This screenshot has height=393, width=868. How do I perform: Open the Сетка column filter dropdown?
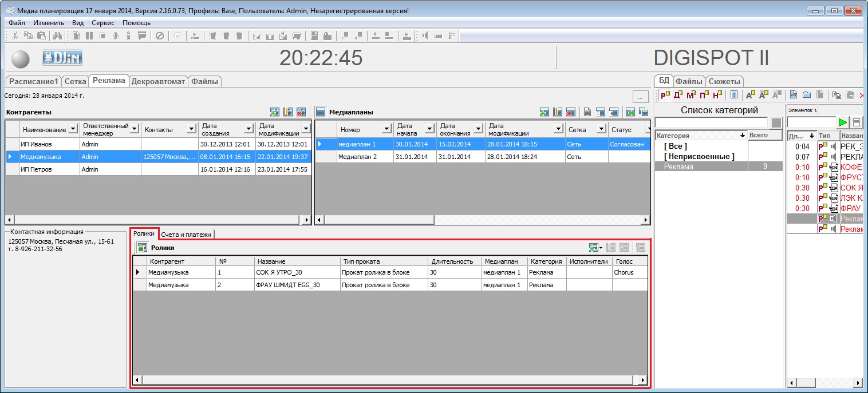601,129
